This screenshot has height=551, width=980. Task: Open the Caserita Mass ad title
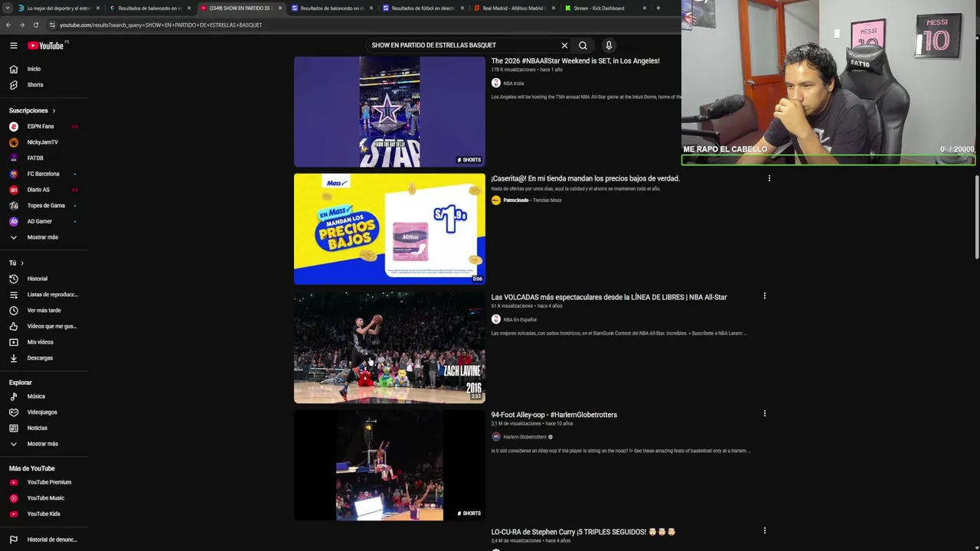pos(586,178)
